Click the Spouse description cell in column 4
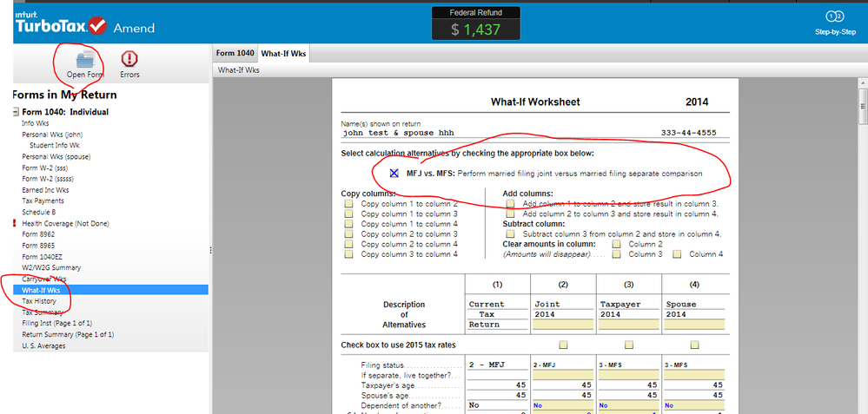 pyautogui.click(x=695, y=305)
